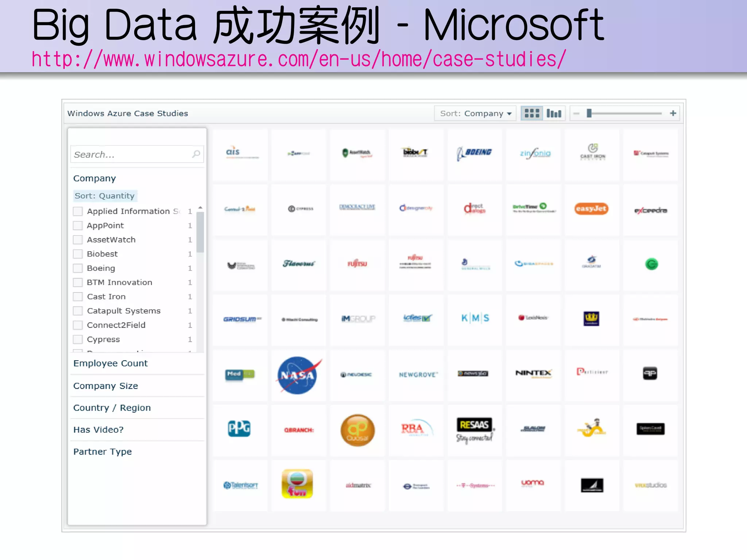Screen dimensions: 747x560
Task: Check the Connect2Field checkbox
Action: 78,325
